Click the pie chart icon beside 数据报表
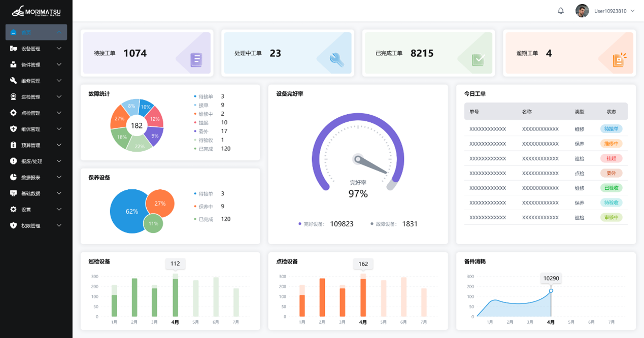The height and width of the screenshot is (338, 644). [x=14, y=177]
